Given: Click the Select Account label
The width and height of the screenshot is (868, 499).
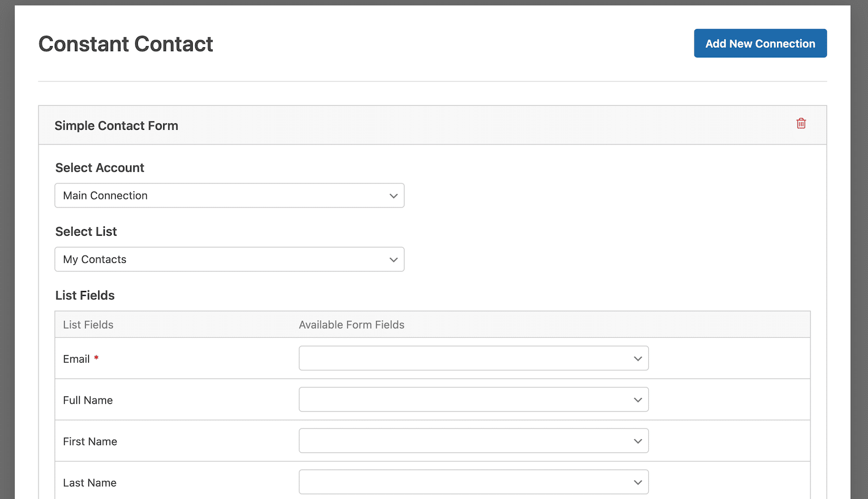Looking at the screenshot, I should [x=100, y=168].
